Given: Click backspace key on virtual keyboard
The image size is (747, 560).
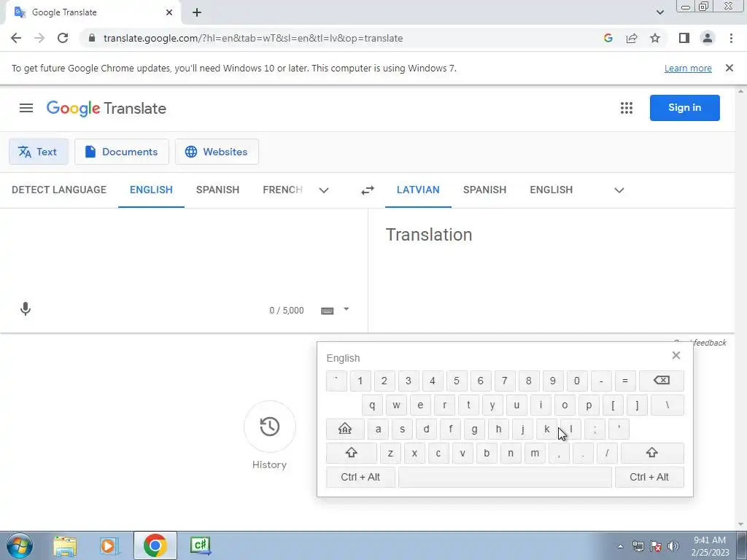Looking at the screenshot, I should (661, 381).
